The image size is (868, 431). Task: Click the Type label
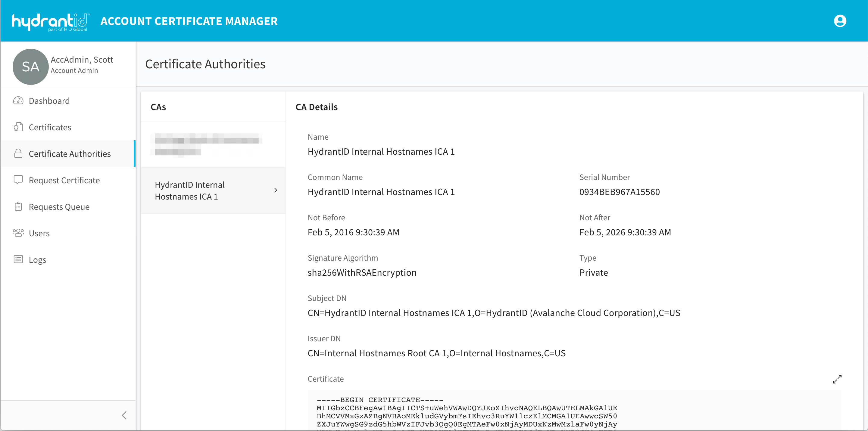[587, 258]
